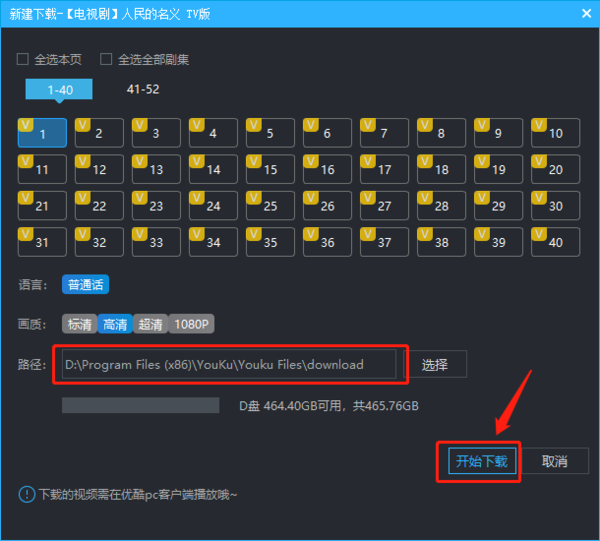Select episode 21
This screenshot has width=600, height=541.
click(x=42, y=205)
